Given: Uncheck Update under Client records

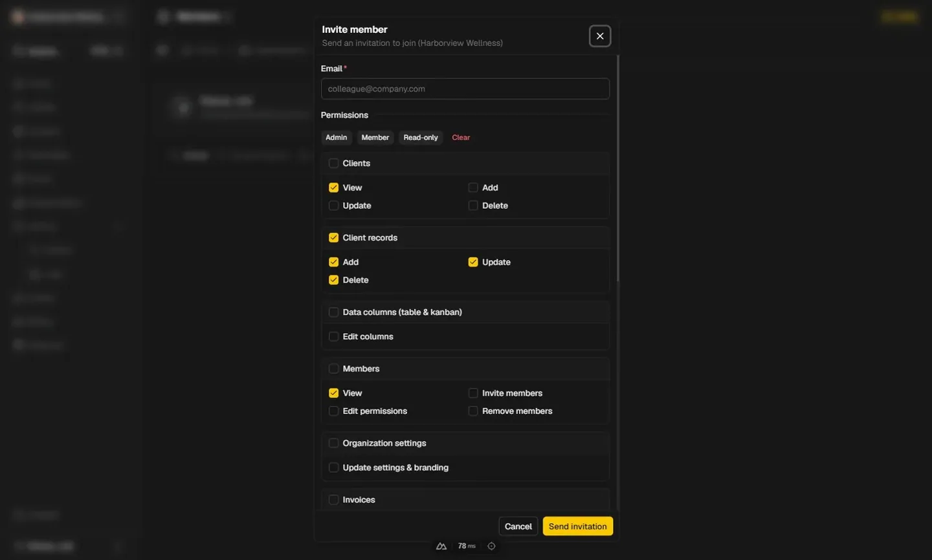Looking at the screenshot, I should 473,262.
